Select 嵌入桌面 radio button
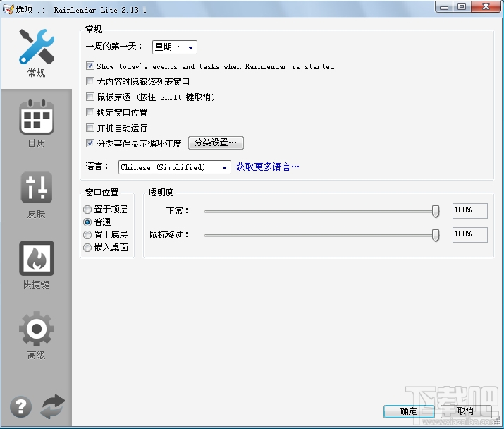 (87, 248)
